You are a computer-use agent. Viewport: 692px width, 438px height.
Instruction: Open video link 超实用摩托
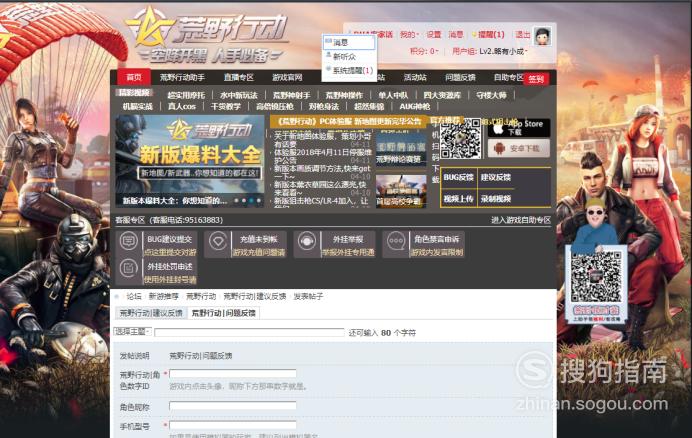pyautogui.click(x=186, y=95)
